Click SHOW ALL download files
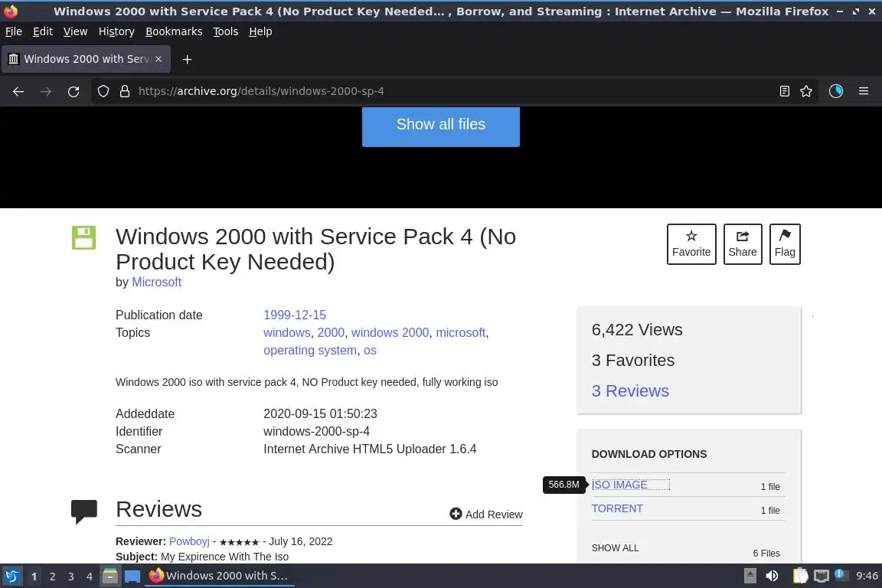The height and width of the screenshot is (588, 882). [x=615, y=548]
